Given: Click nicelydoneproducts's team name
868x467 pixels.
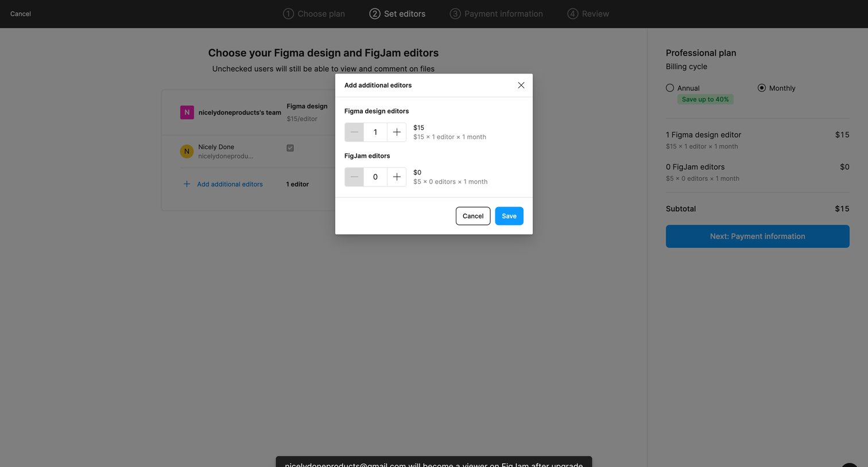Looking at the screenshot, I should (240, 112).
